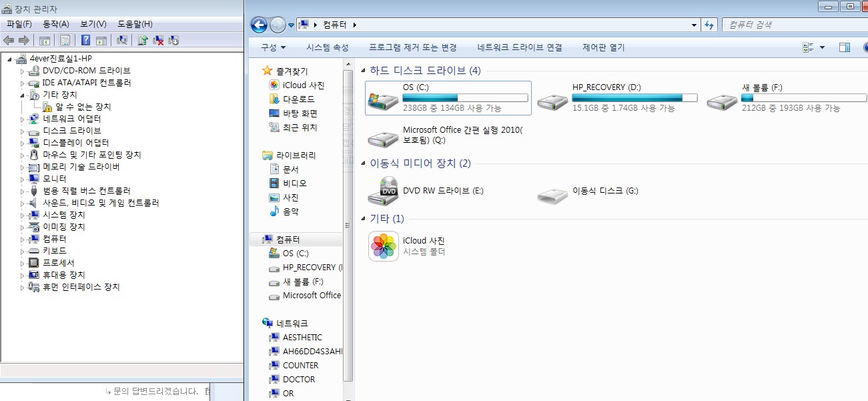868x401 pixels.
Task: Open the OS (C:) drive icon
Action: click(x=384, y=99)
